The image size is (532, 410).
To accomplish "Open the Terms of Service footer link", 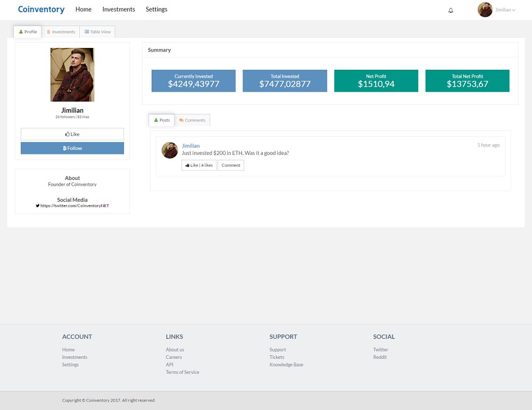I will click(182, 372).
